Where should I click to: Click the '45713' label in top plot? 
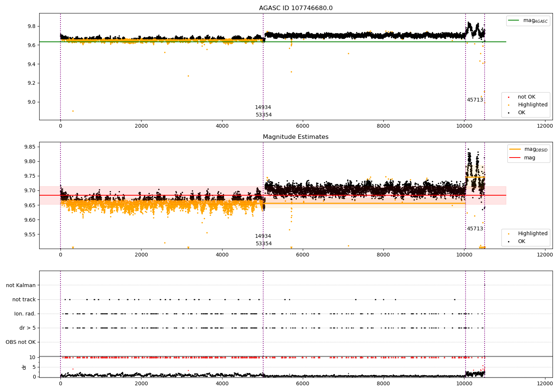point(475,100)
